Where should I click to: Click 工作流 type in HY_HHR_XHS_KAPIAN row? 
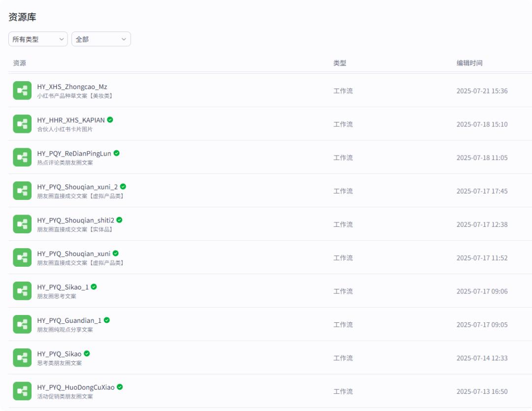343,124
